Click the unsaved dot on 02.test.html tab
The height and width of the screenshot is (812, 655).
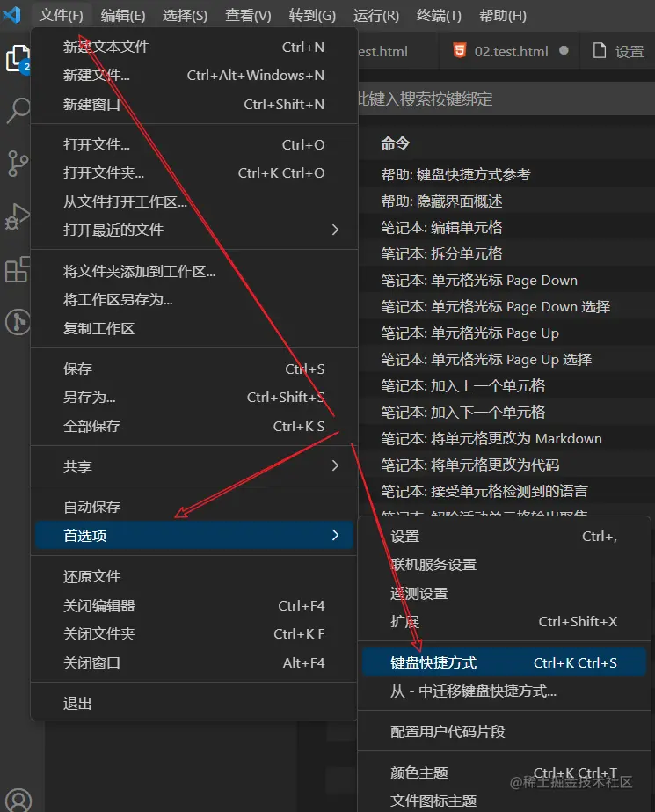(564, 51)
